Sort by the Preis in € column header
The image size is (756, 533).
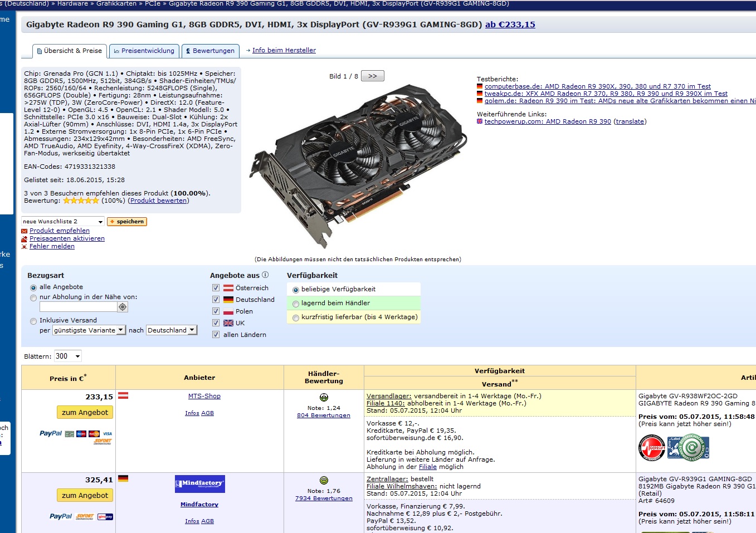coord(68,378)
